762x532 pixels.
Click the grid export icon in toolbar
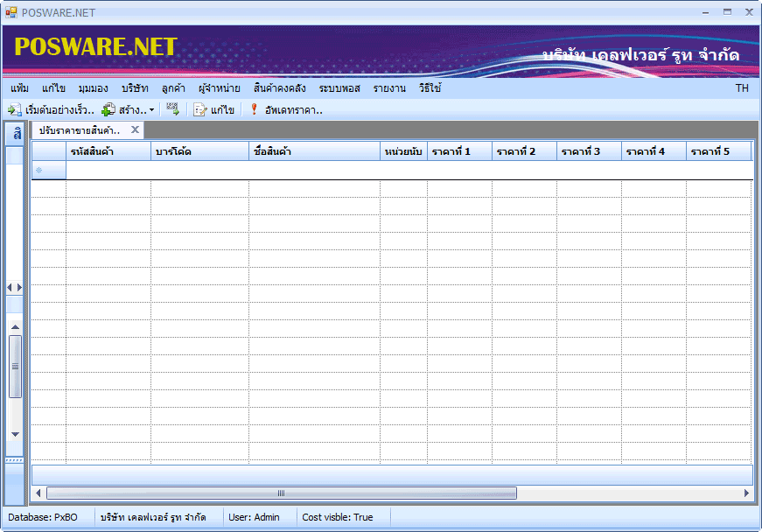[173, 109]
